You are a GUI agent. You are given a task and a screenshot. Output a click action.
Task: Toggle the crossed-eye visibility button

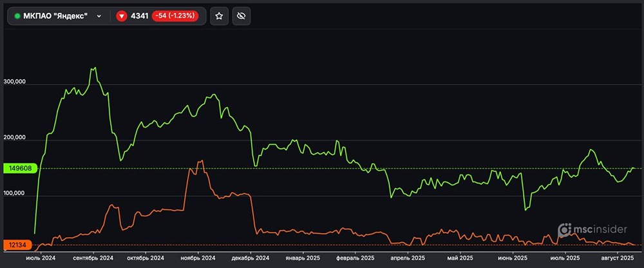coord(241,16)
